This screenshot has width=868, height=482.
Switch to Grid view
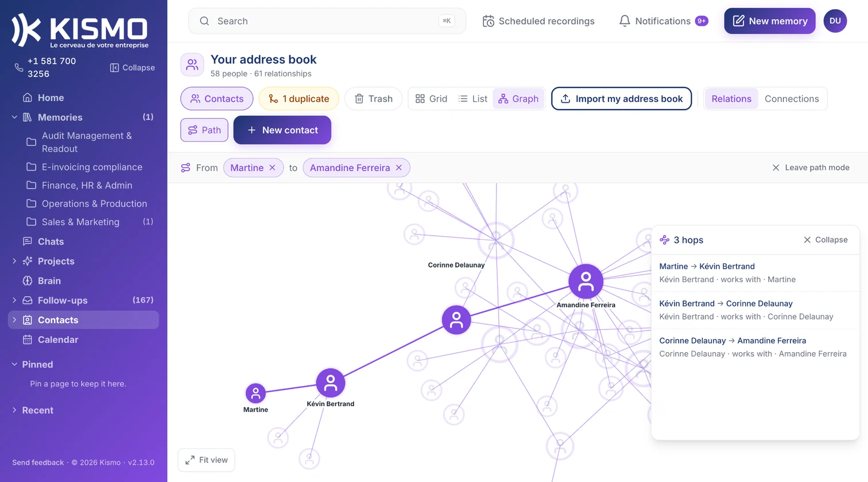click(431, 99)
